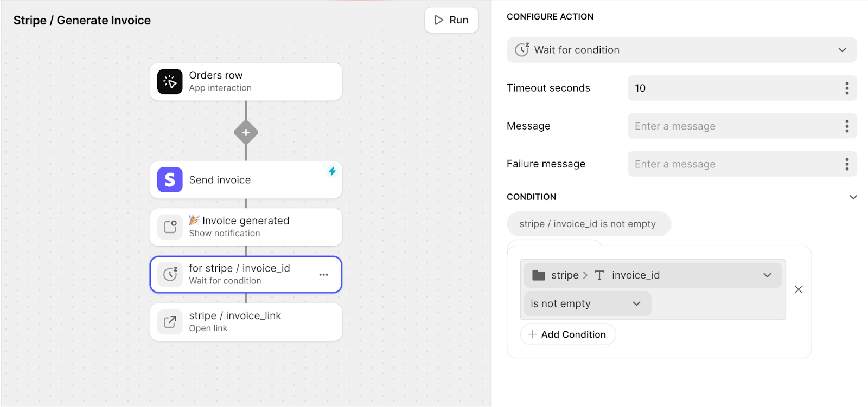Click the text type icon before invoice_id
Screen dimensions: 868x407
[599, 275]
